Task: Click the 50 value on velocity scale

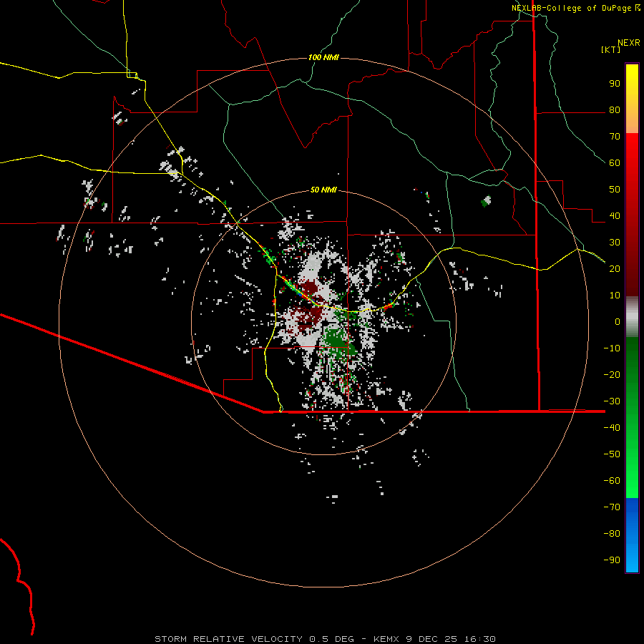Action: (x=615, y=190)
